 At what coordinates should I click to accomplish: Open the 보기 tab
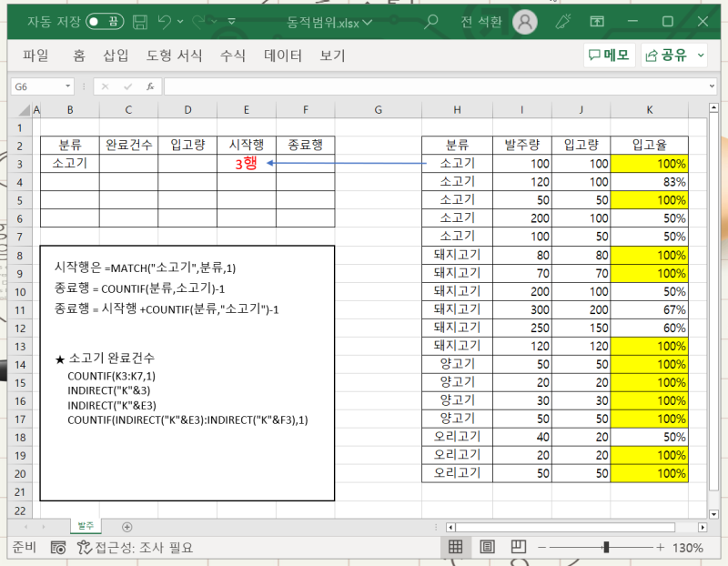(x=332, y=56)
